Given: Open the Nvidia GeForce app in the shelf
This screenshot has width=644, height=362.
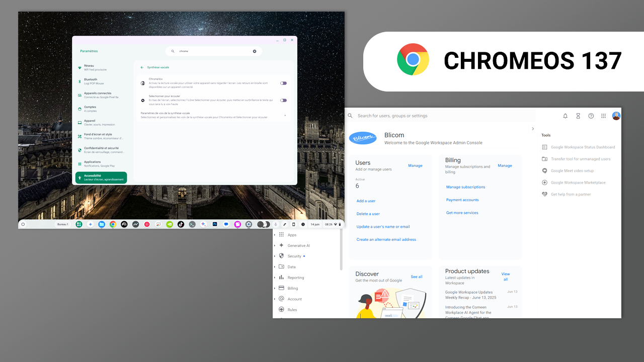Looking at the screenshot, I should [170, 224].
